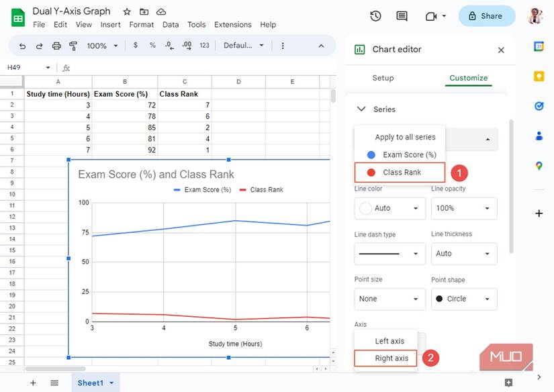Viewport: 554px width, 392px height.
Task: Open the Line color Auto swatch
Action: (x=389, y=208)
